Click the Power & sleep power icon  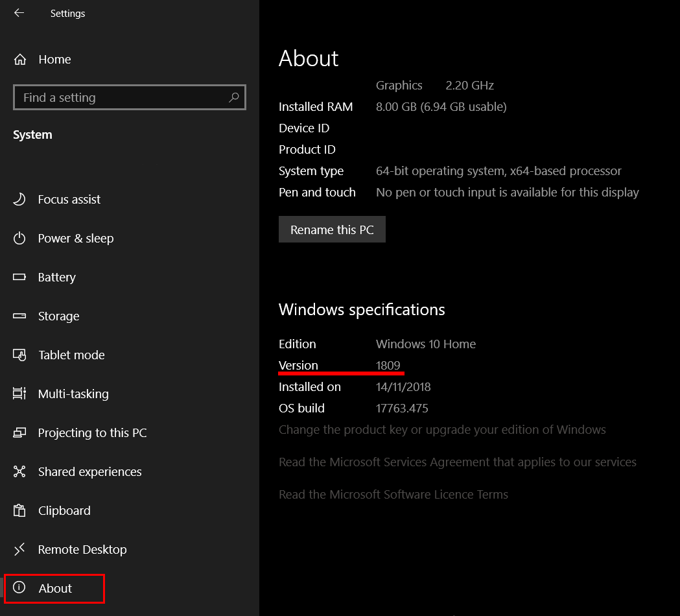[x=19, y=238]
